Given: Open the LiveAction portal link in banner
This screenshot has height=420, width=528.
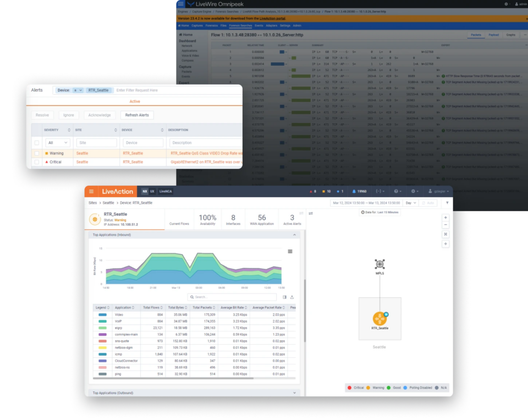Looking at the screenshot, I should 272,19.
